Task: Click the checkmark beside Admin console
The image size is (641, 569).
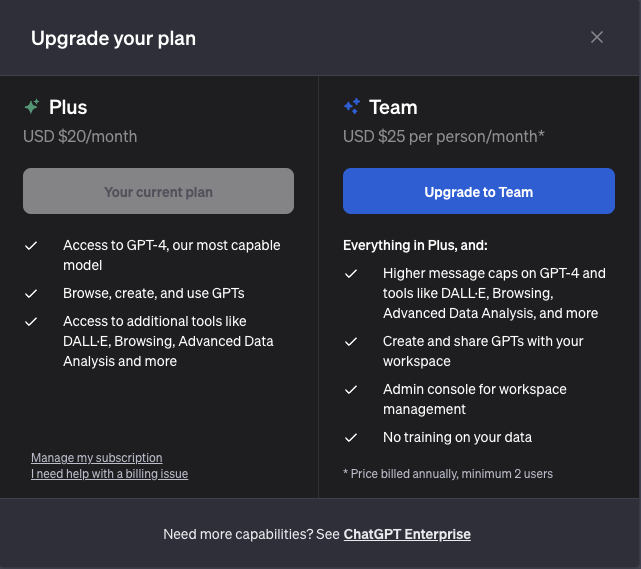Action: point(351,390)
